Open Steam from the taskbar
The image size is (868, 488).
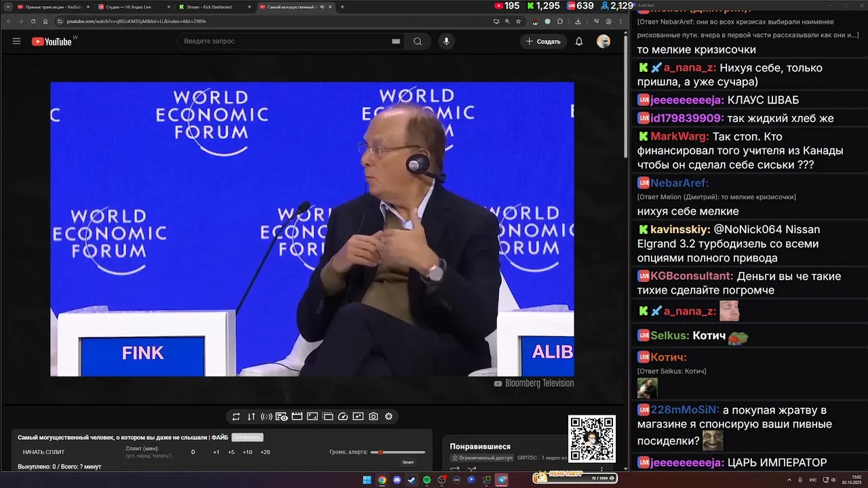coord(412,480)
